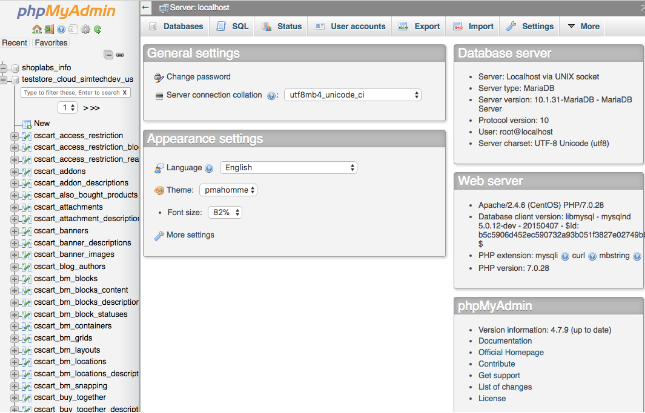Click the Change password key icon

pyautogui.click(x=159, y=77)
